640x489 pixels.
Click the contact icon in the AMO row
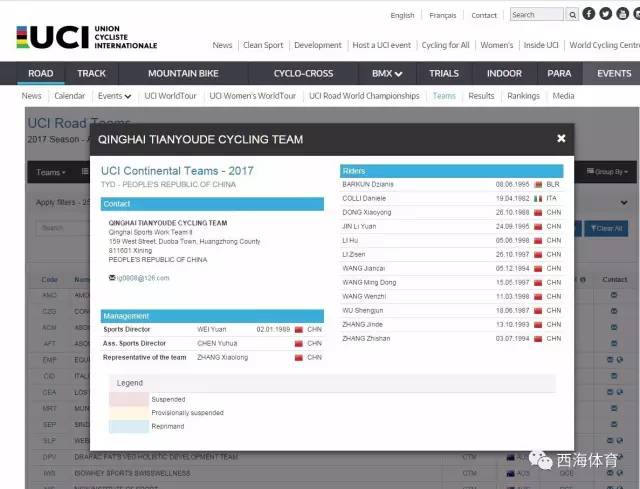pyautogui.click(x=614, y=295)
